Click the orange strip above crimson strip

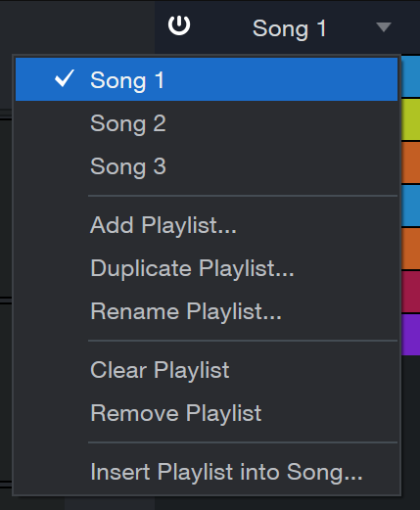(x=410, y=249)
